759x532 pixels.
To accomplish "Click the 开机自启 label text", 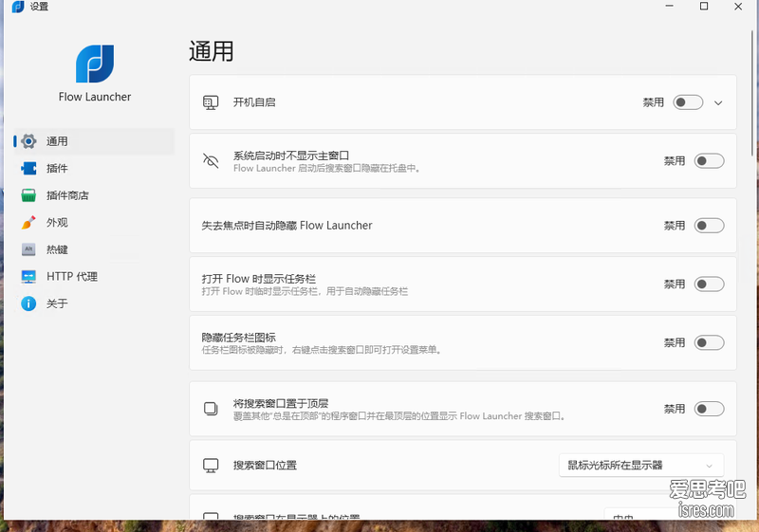I will point(254,102).
